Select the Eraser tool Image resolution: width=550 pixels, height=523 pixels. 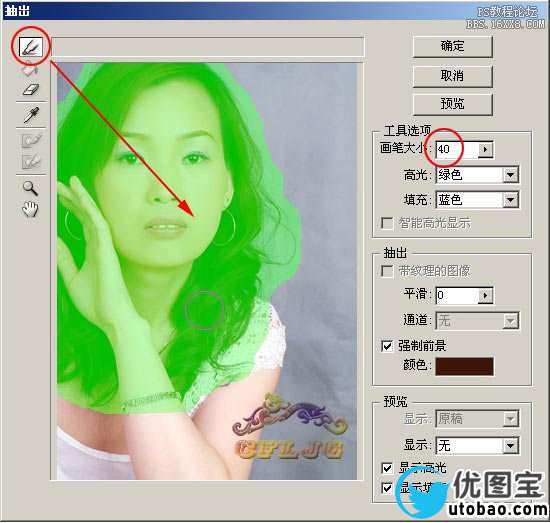31,89
